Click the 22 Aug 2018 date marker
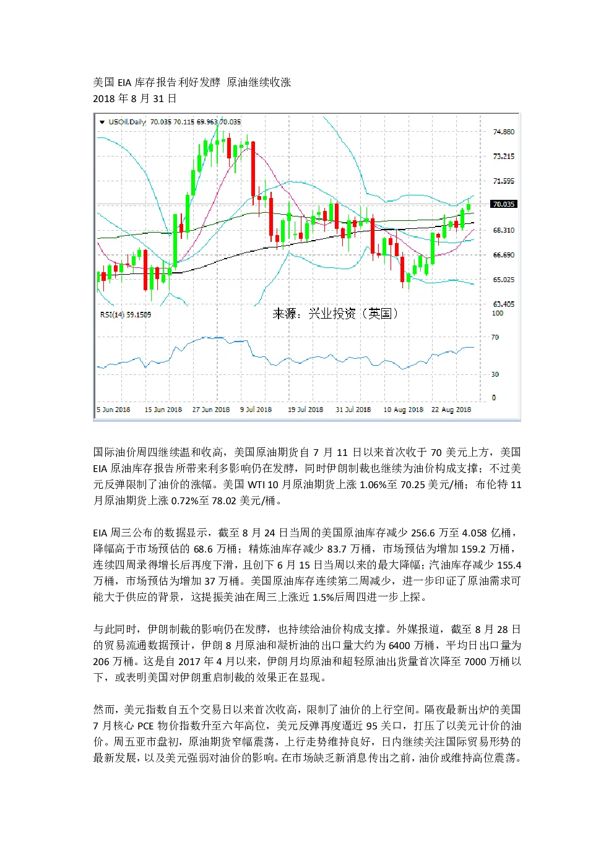Screen dimensions: 614x868 tap(451, 410)
